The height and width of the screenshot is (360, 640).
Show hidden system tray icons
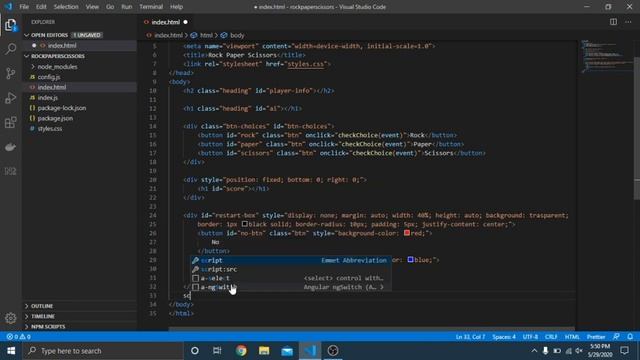coord(534,351)
